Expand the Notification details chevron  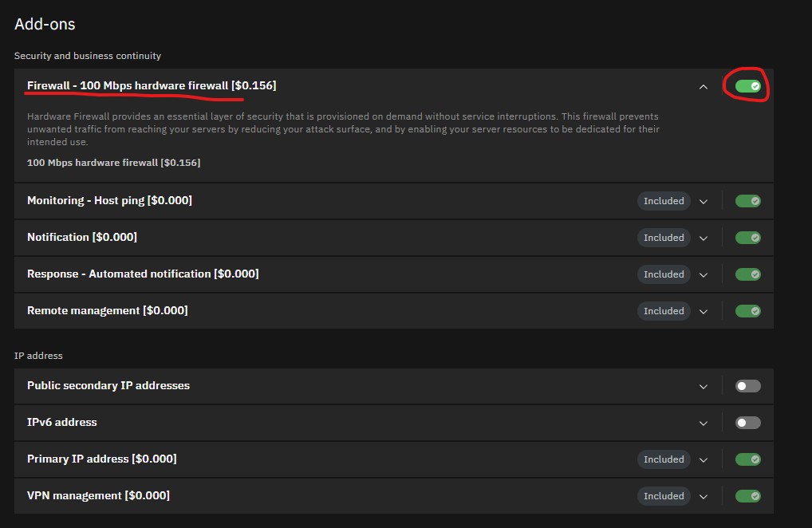[x=703, y=238]
